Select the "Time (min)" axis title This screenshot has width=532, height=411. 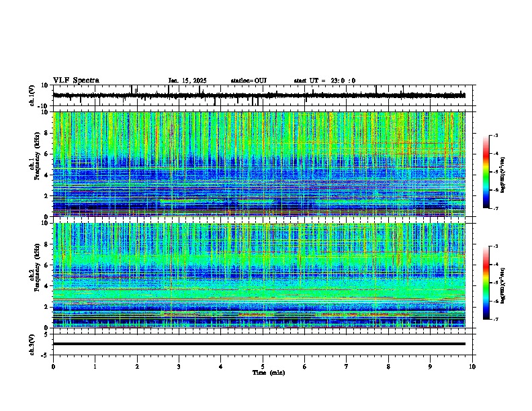269,373
